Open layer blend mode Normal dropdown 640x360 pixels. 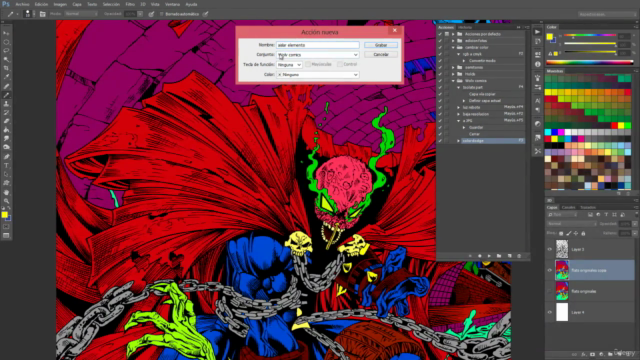click(x=571, y=224)
